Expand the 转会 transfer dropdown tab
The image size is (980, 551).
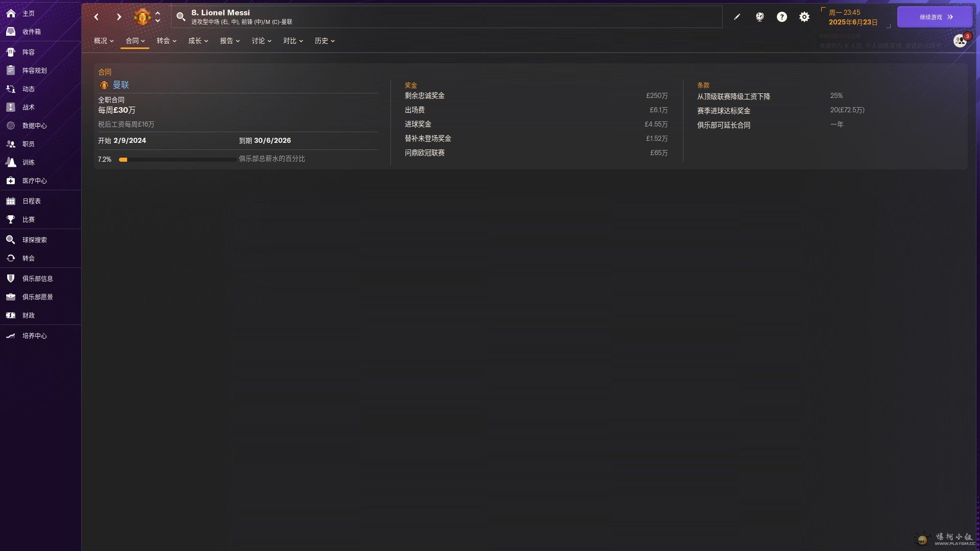166,41
